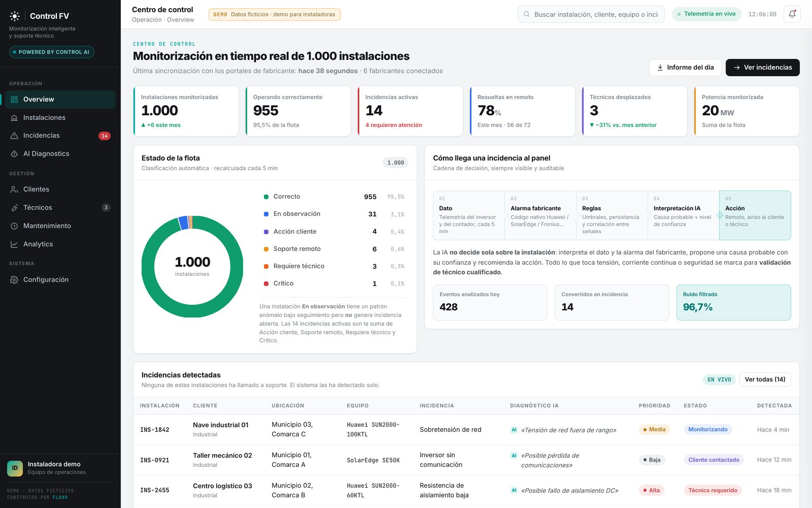Click the Monitorizando status badge
The width and height of the screenshot is (812, 508).
tap(708, 429)
